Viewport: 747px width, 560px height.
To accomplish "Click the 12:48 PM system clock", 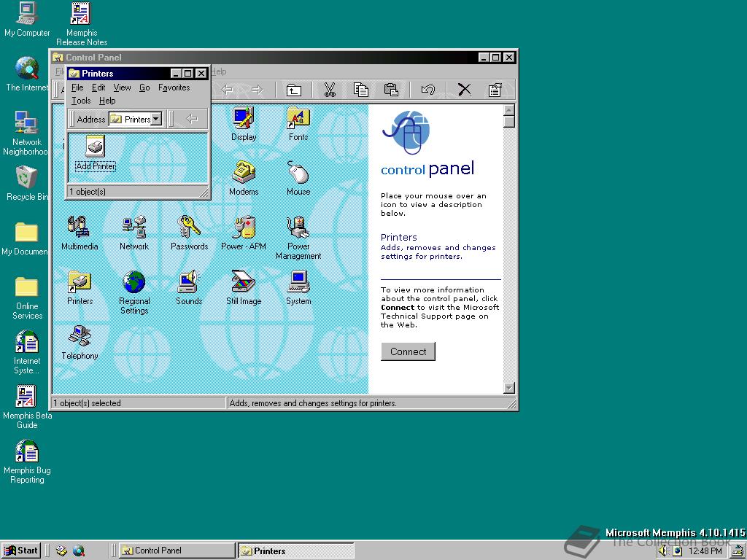I will tap(705, 551).
